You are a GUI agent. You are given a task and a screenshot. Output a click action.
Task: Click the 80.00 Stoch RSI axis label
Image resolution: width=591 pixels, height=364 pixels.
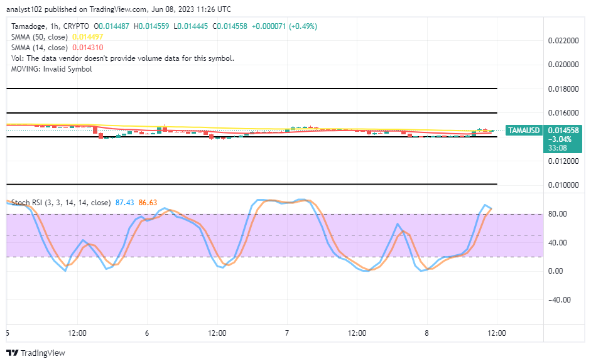coord(558,213)
